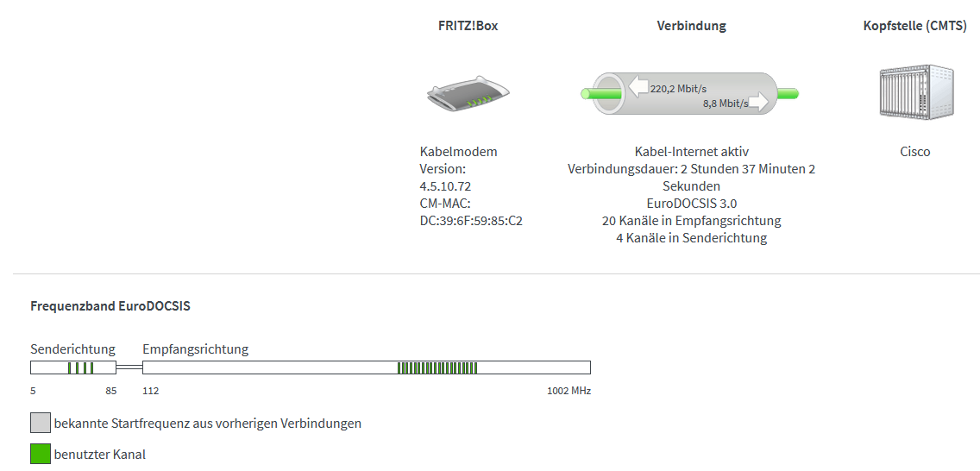Click the 'Kopfstelle (CMTS)' column heading
The width and height of the screenshot is (980, 471).
point(914,26)
